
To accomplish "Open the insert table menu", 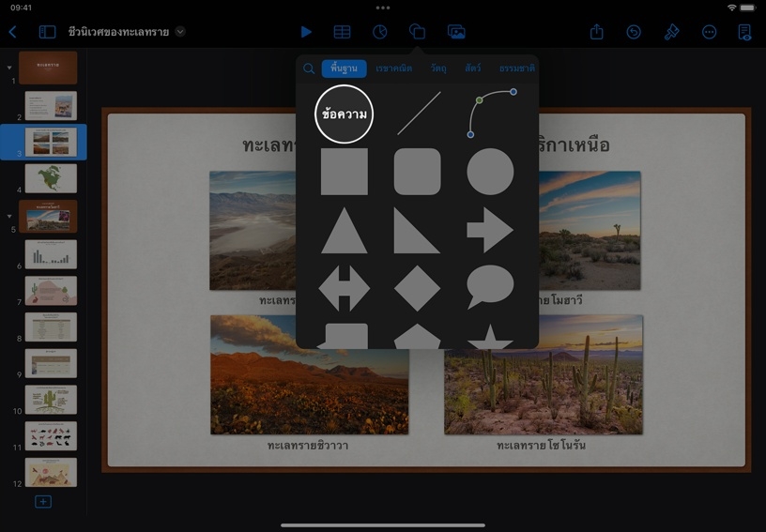I will click(x=343, y=32).
